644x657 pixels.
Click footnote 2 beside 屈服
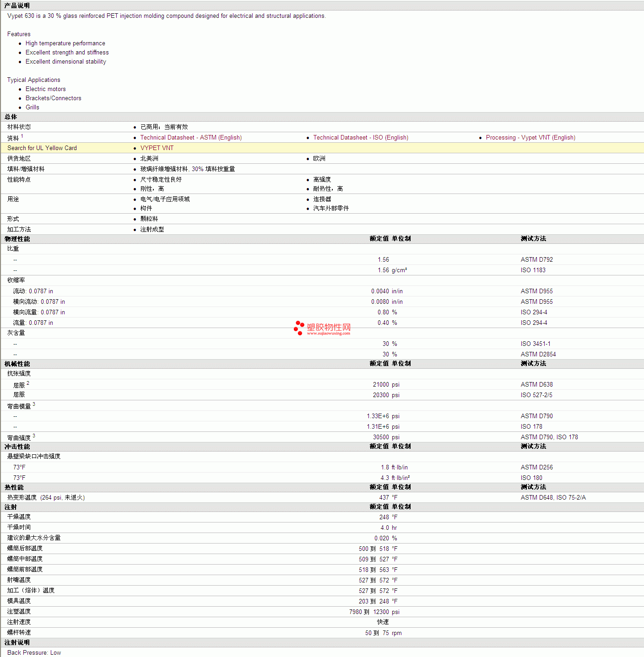point(28,383)
